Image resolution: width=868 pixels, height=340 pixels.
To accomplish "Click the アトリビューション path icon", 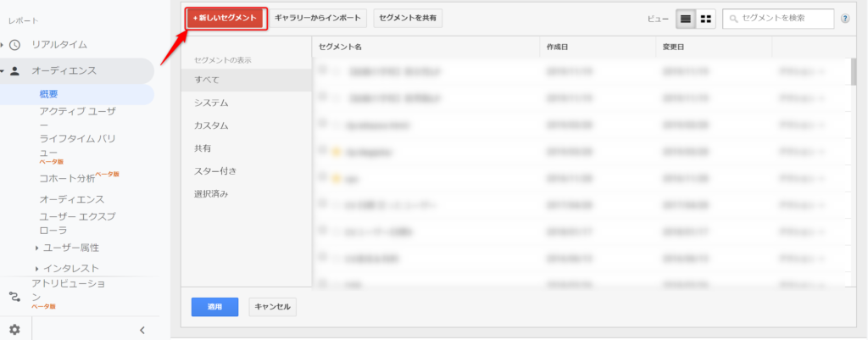I will [15, 296].
